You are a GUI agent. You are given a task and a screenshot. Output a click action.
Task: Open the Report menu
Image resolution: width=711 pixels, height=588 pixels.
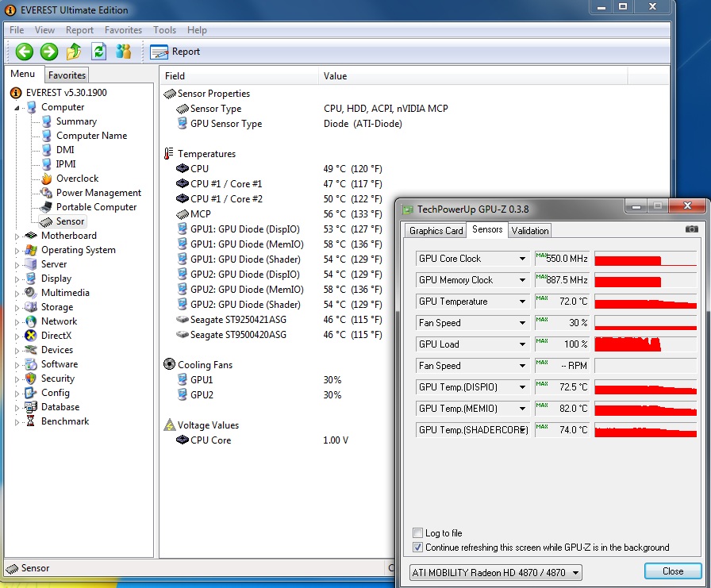79,30
